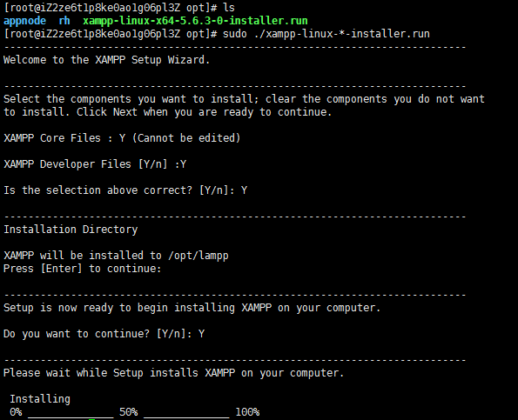Click the rh directory name

[x=64, y=21]
